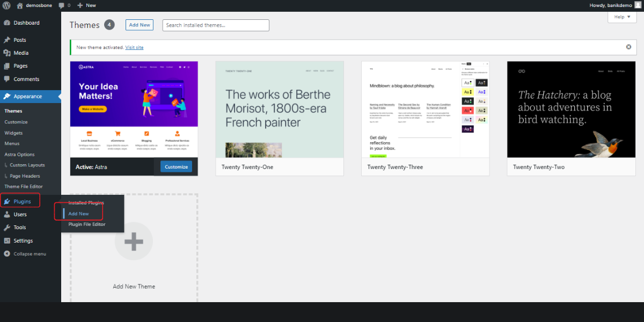
Task: Click the Themes page heading
Action: [x=85, y=25]
